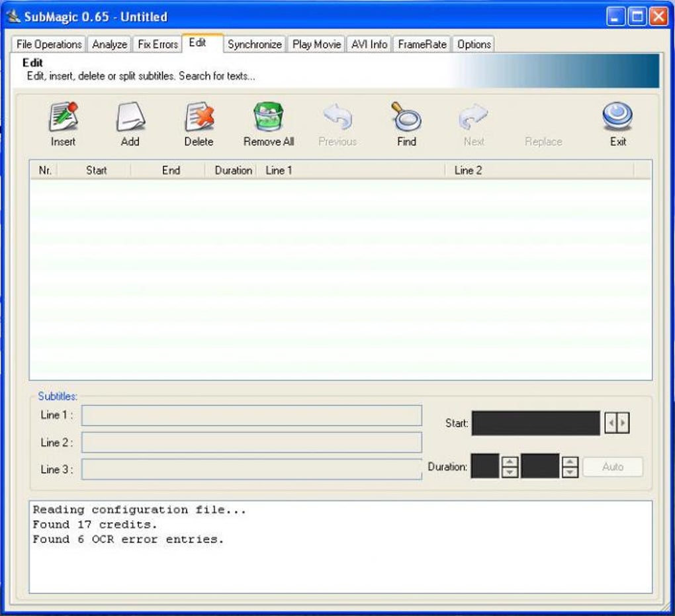
Task: Click the 'Found 17 credits.' log line
Action: tap(95, 524)
